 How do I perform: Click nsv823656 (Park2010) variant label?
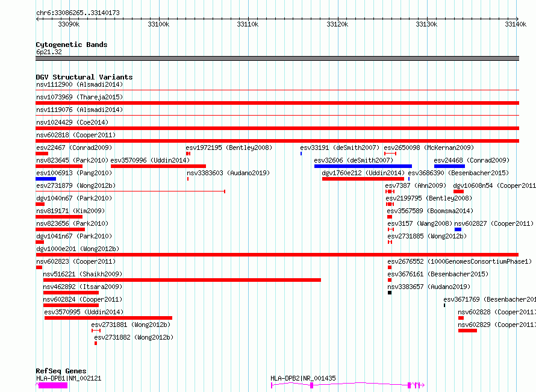(x=72, y=223)
